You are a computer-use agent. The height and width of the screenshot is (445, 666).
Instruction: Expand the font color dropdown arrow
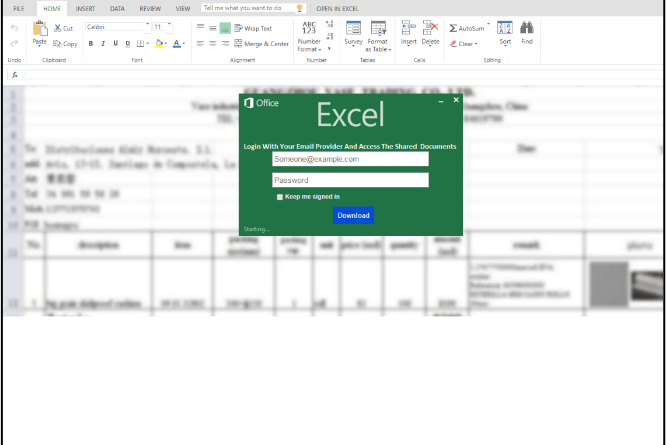(183, 43)
